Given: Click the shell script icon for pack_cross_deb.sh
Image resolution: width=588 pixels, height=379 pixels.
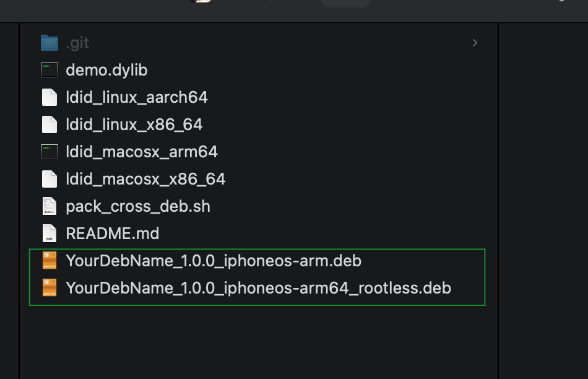Looking at the screenshot, I should (x=49, y=206).
